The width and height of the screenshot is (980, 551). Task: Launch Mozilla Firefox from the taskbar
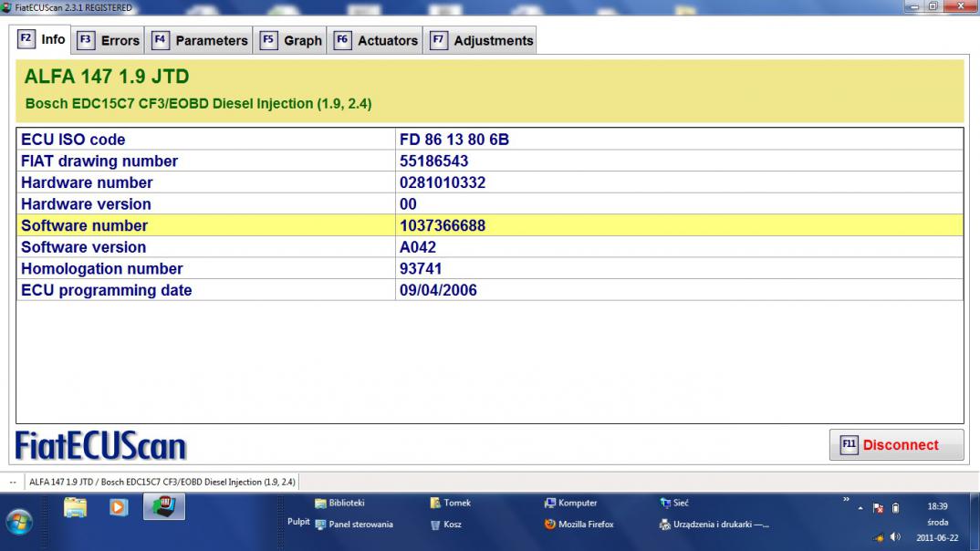579,525
